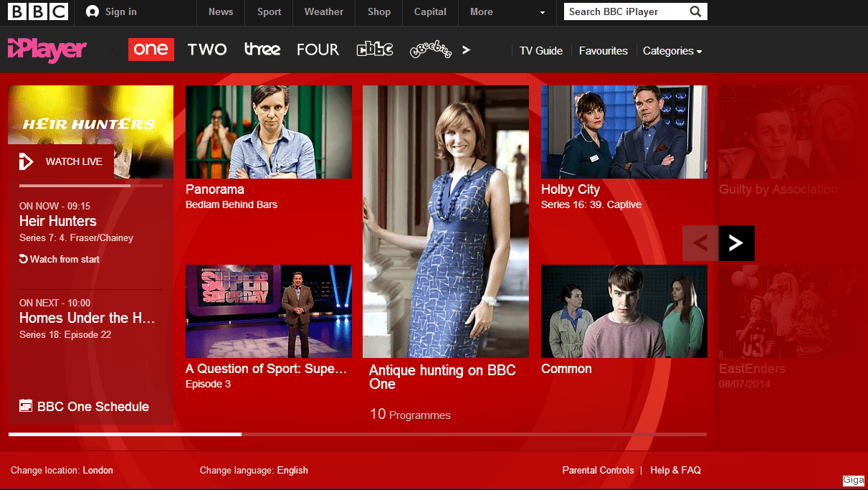Click Antique hunting on BBC One title
868x490 pixels.
pyautogui.click(x=442, y=377)
